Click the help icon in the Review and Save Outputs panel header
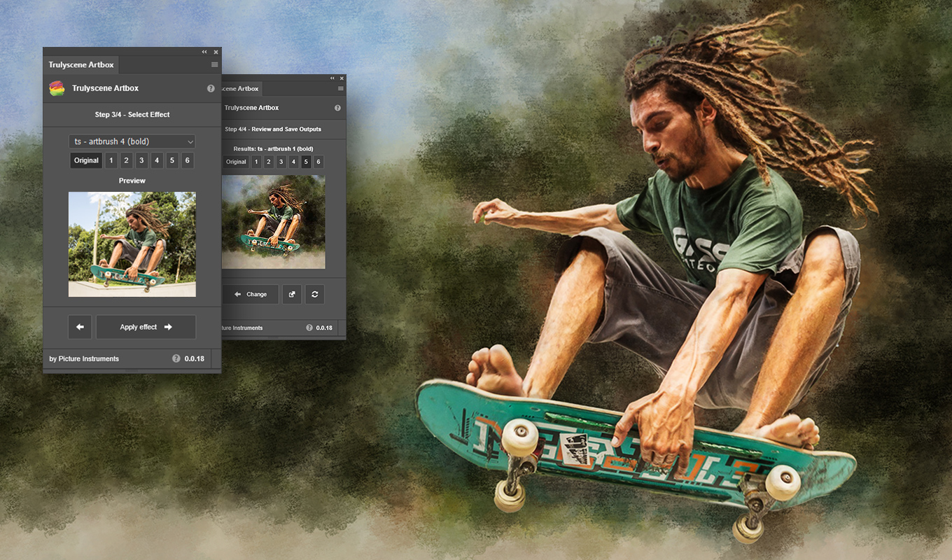Screen dimensions: 952x560 (337, 108)
